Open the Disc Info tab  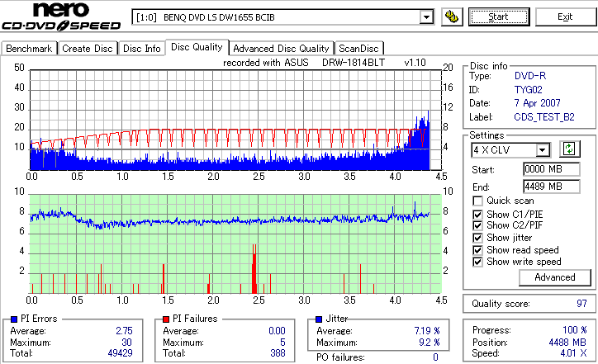coord(142,49)
